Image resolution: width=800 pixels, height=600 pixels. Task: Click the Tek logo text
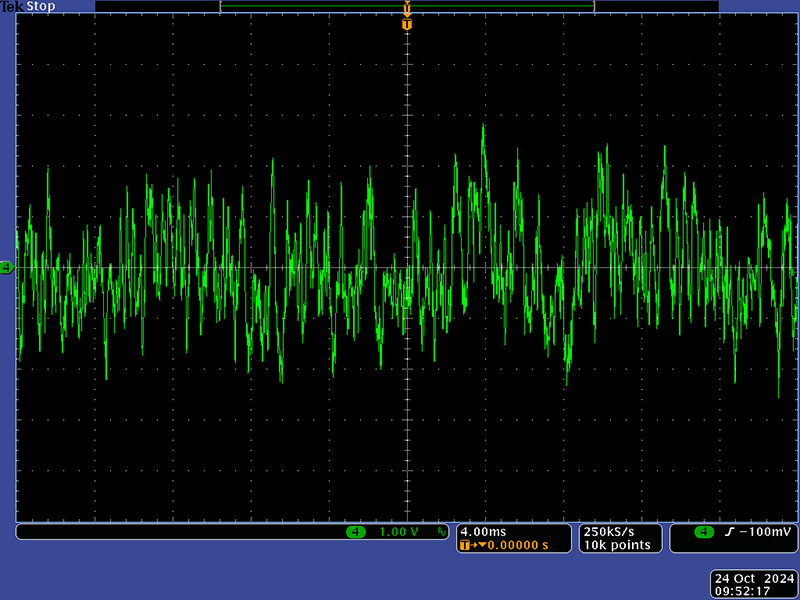(13, 6)
